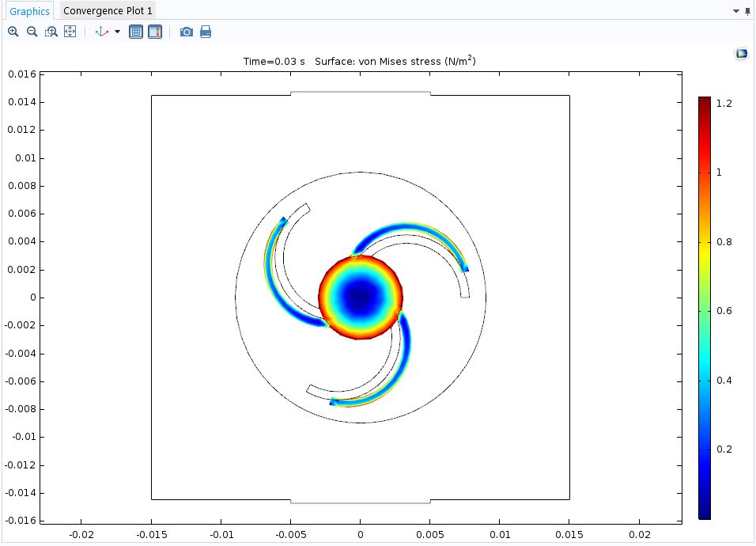Select the central rotor circle in plot
756x546 pixels.
(360, 297)
